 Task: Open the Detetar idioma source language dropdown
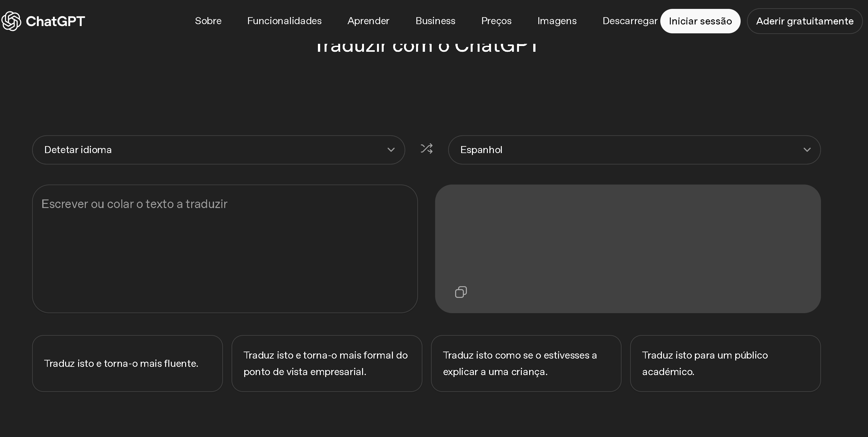pyautogui.click(x=216, y=150)
